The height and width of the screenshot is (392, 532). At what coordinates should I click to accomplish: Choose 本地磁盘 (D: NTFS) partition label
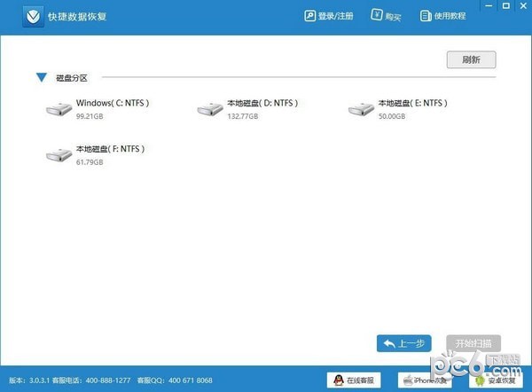coord(262,104)
